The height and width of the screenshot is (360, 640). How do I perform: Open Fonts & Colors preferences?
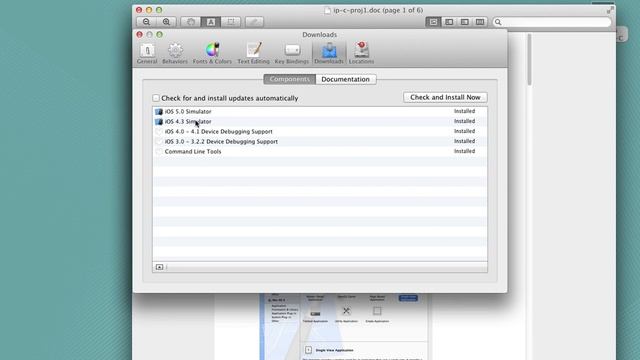coord(212,53)
